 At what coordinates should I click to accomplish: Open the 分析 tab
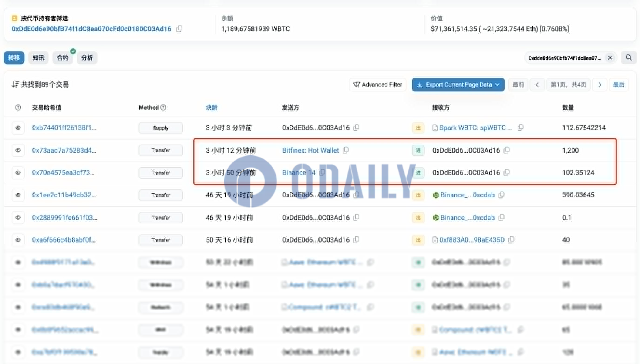pos(87,58)
